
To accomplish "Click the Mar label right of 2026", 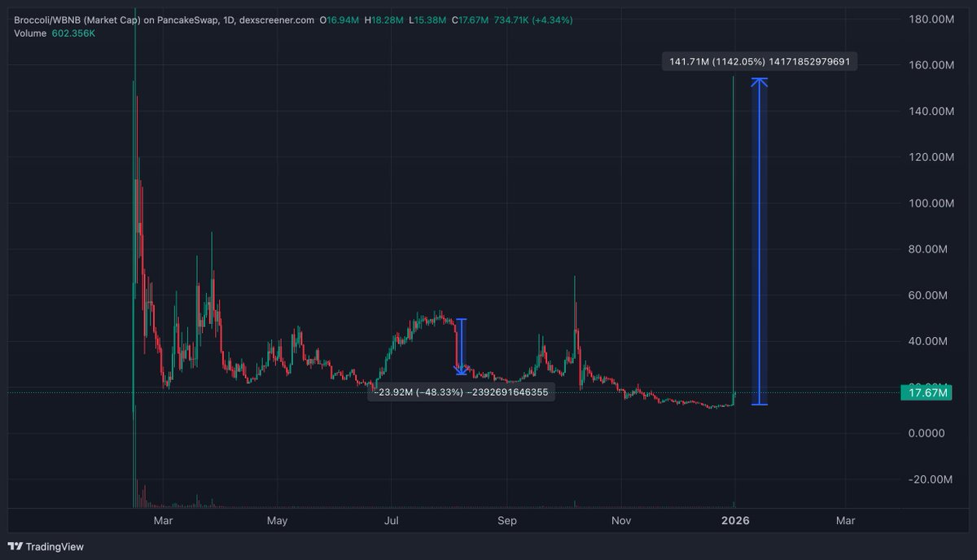I will point(846,520).
